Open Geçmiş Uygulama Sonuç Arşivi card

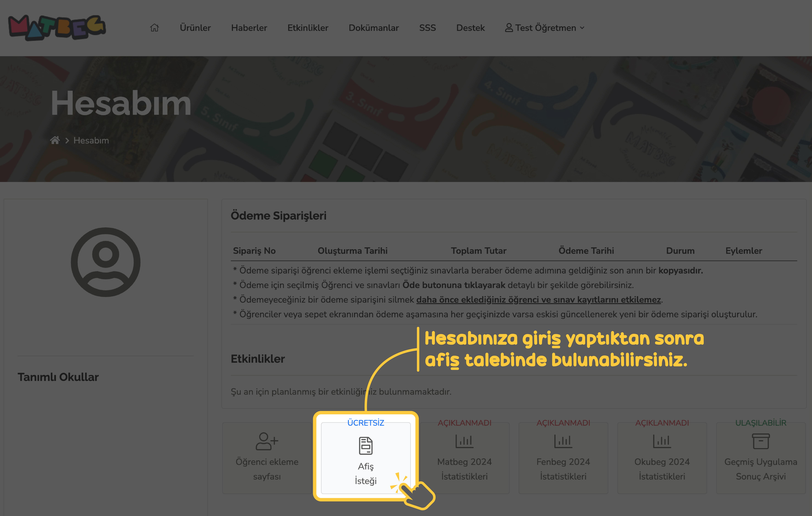coord(761,458)
